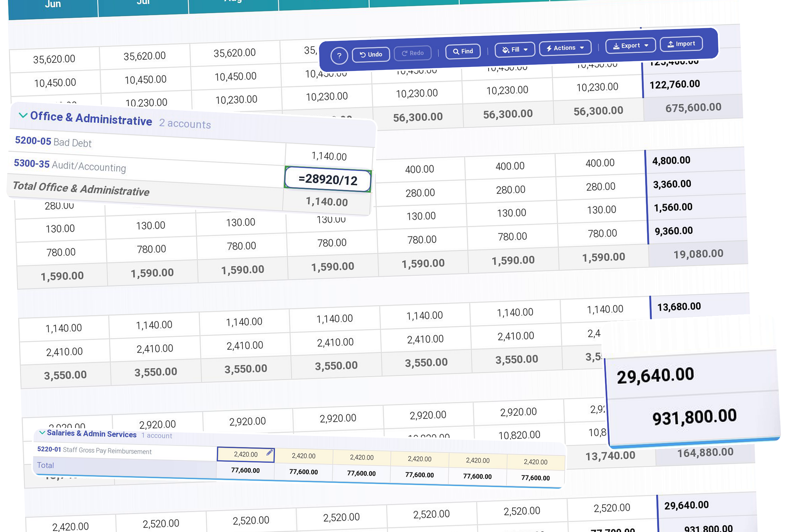Image resolution: width=798 pixels, height=532 pixels.
Task: Click the Undo button
Action: pos(370,54)
